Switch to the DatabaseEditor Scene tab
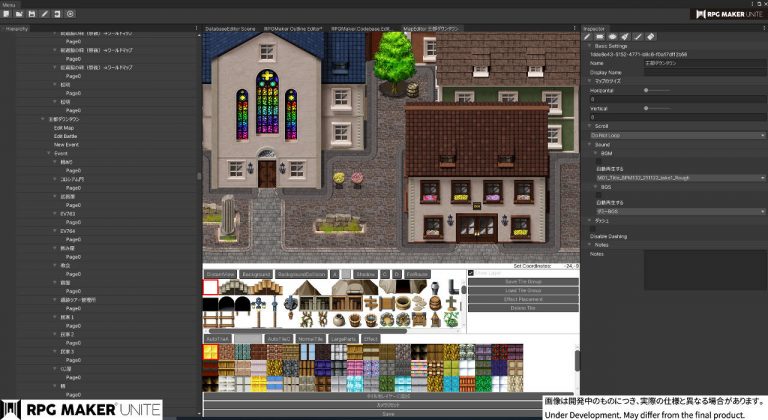Screen dimensions: 768x420 [231, 29]
